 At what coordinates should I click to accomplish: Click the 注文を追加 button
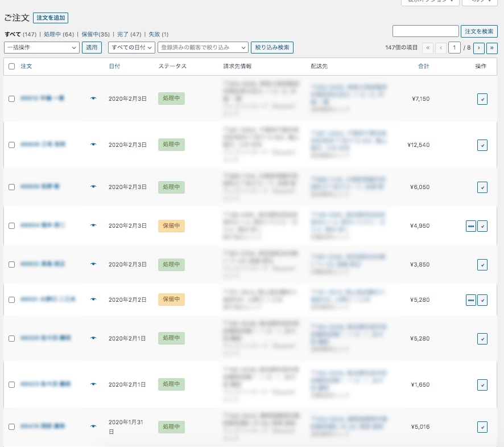click(51, 18)
